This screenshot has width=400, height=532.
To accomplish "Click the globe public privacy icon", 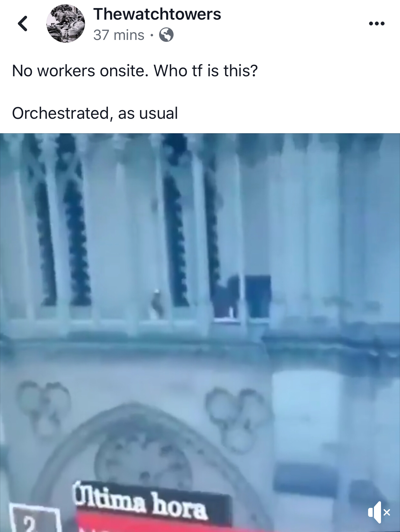I will tap(166, 35).
